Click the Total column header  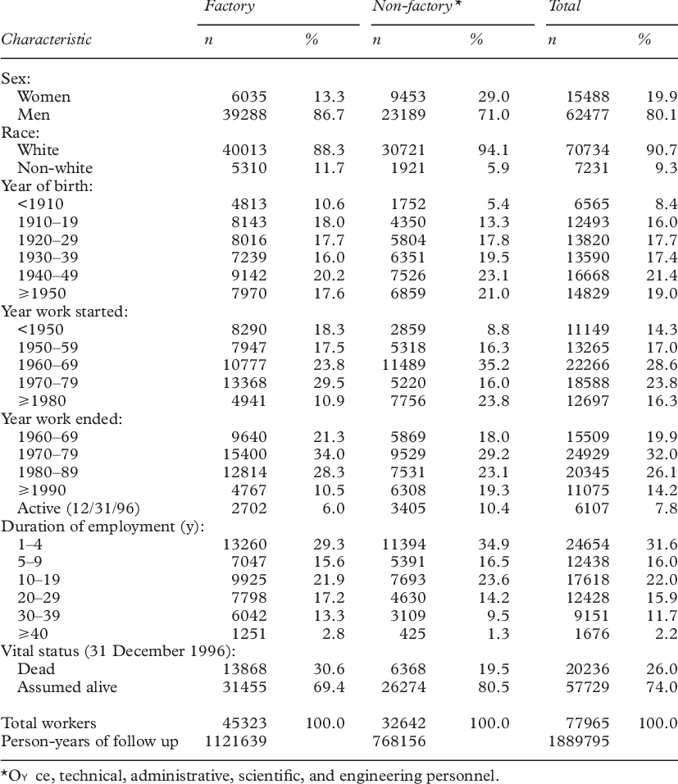566,7
